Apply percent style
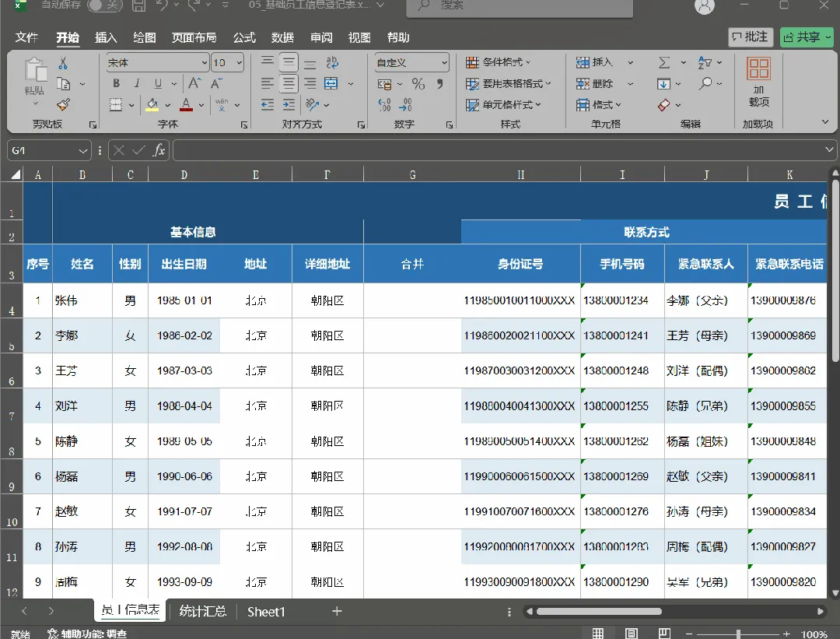Viewport: 840px width, 639px height. [418, 83]
